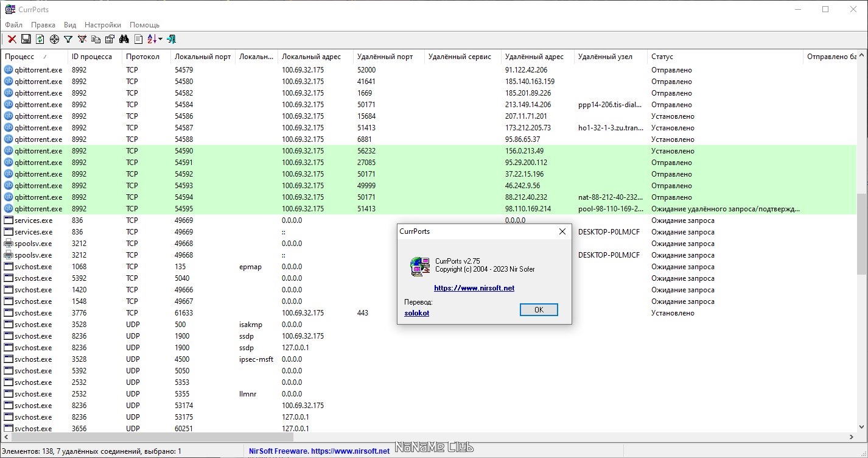This screenshot has height=458, width=868.
Task: Click the services.exe icon in the 0.0.0.0 row
Action: tap(9, 220)
